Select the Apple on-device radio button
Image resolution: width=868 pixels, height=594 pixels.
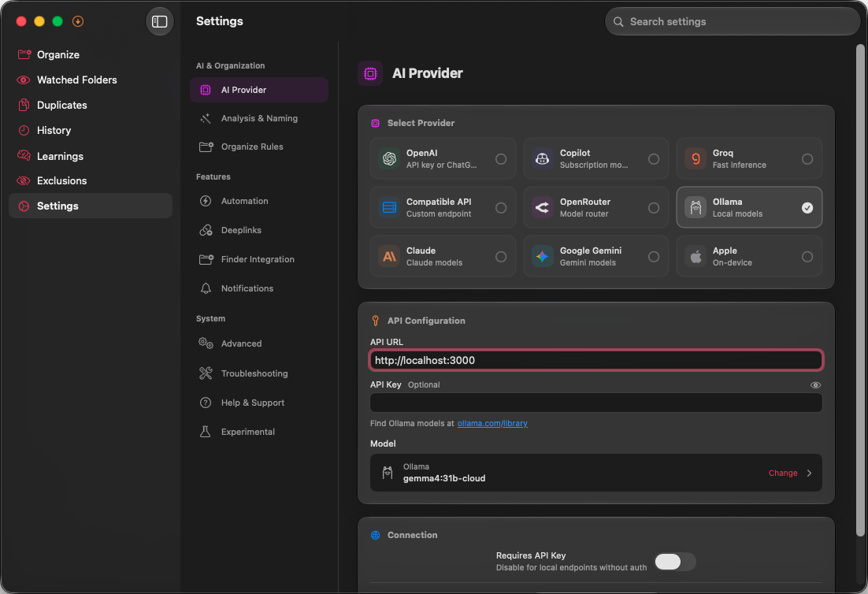pyautogui.click(x=807, y=256)
